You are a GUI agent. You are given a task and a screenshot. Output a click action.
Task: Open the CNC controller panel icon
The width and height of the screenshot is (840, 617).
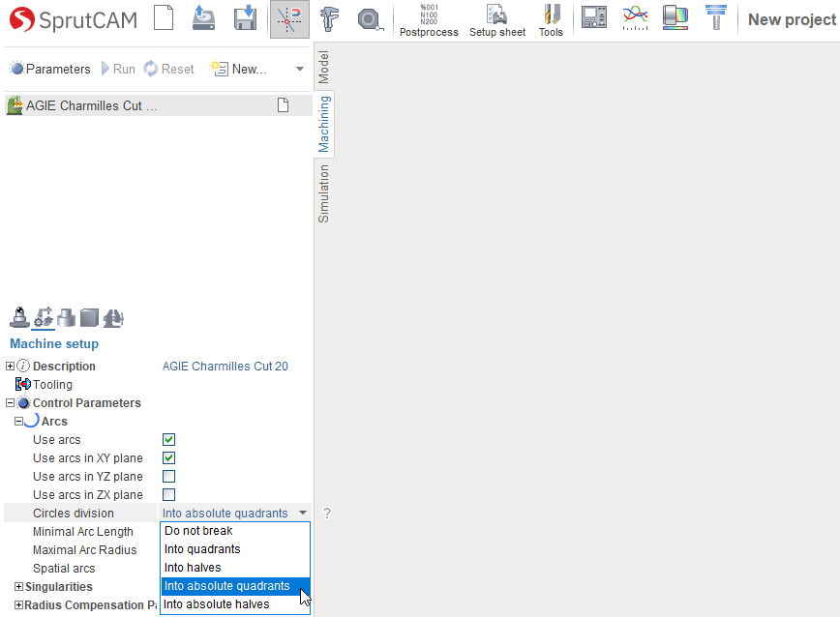click(594, 17)
